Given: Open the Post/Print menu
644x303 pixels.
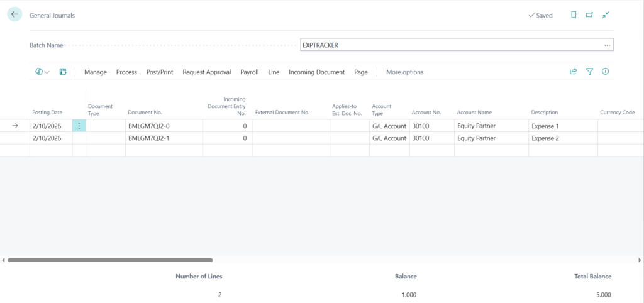Looking at the screenshot, I should click(x=160, y=72).
